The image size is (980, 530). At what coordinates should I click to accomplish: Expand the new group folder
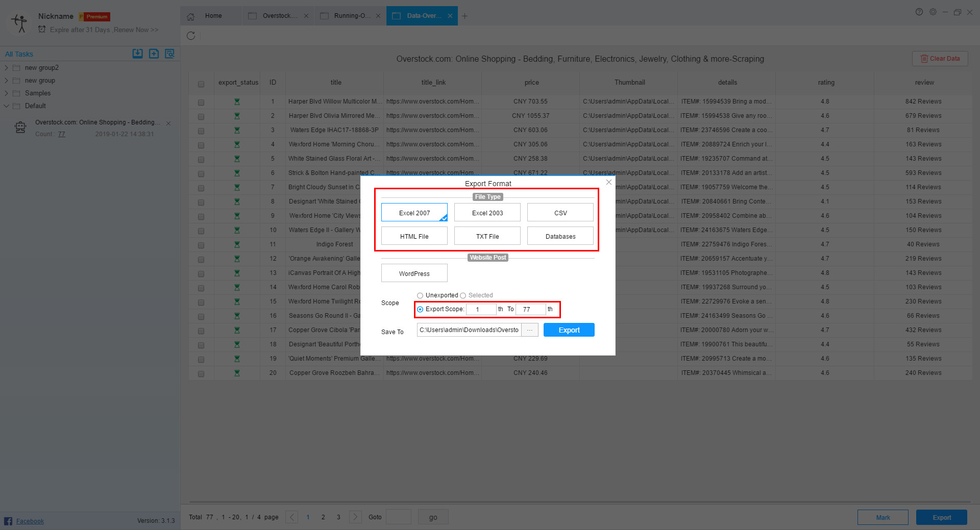pyautogui.click(x=6, y=80)
